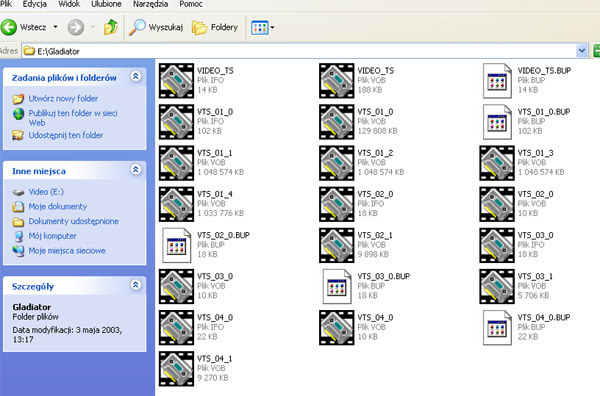Select VTS_01_0.BUP file icon

[x=497, y=122]
